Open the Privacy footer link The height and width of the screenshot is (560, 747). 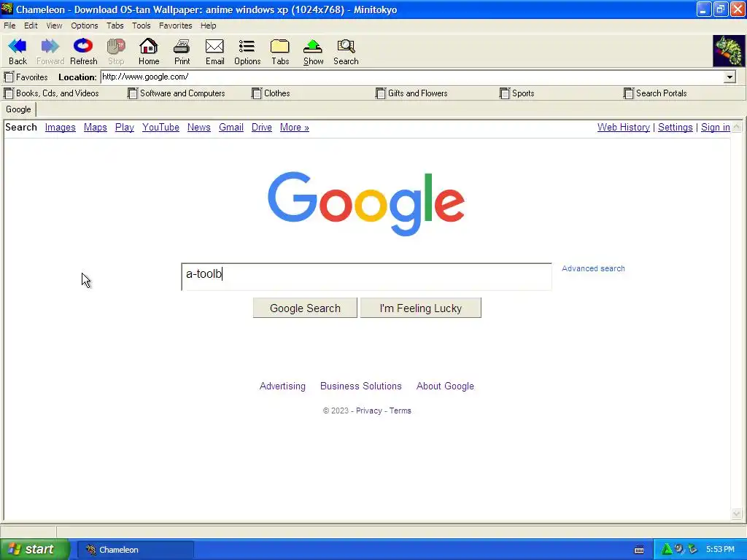[368, 411]
